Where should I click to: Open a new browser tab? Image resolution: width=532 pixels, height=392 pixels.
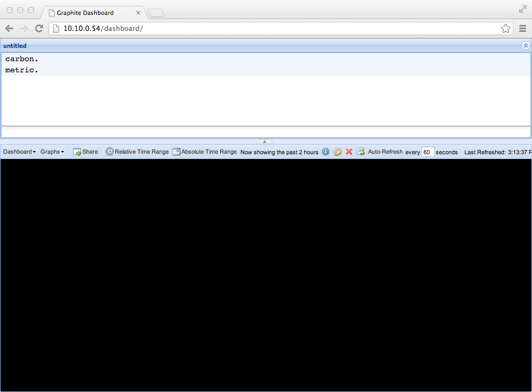(156, 13)
